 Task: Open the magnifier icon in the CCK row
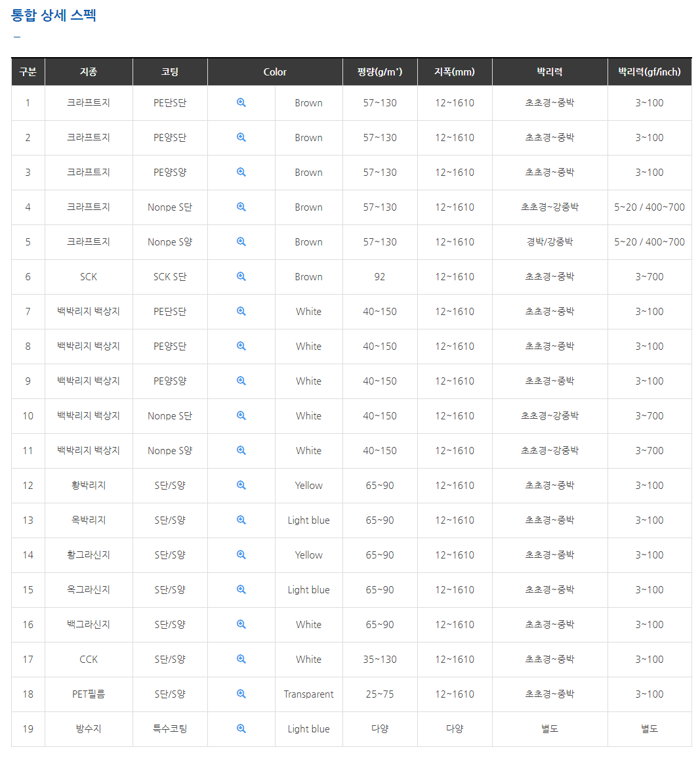coord(241,659)
